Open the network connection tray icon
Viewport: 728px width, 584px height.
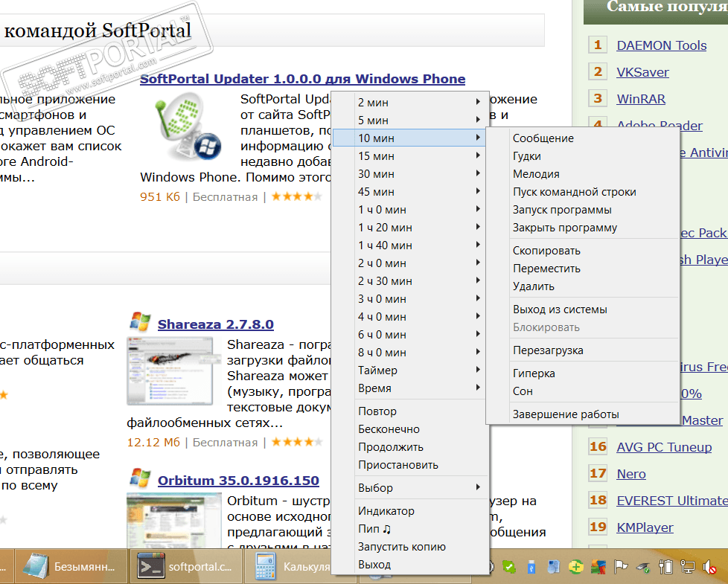[688, 566]
